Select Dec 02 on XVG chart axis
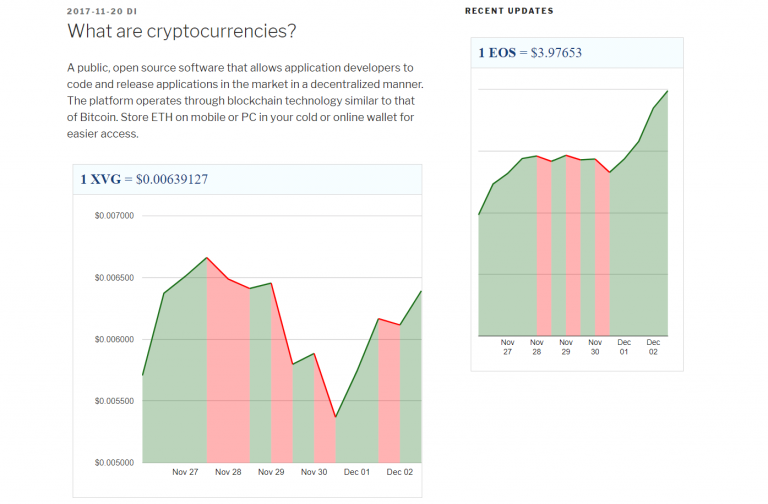The height and width of the screenshot is (504, 768). pos(400,472)
